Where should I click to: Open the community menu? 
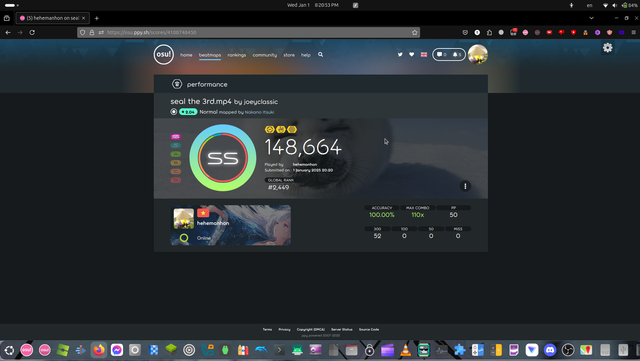point(264,55)
